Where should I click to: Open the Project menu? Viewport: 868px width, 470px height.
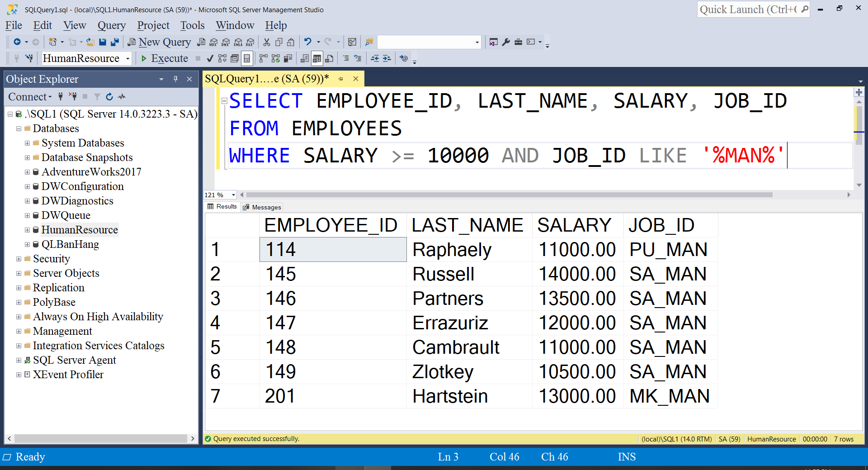tap(153, 25)
